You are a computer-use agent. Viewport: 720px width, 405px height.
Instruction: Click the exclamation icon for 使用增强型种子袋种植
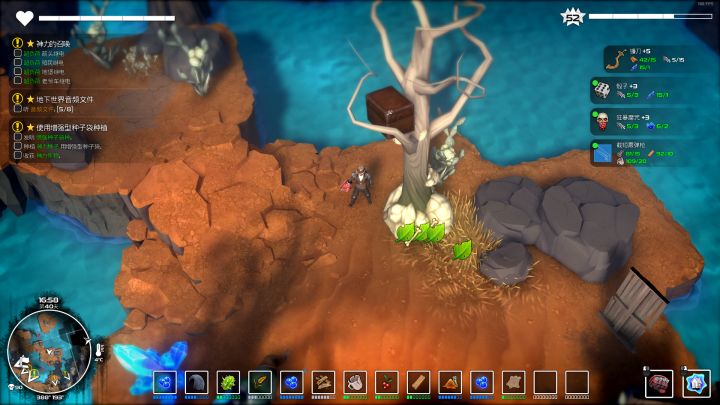(17, 127)
